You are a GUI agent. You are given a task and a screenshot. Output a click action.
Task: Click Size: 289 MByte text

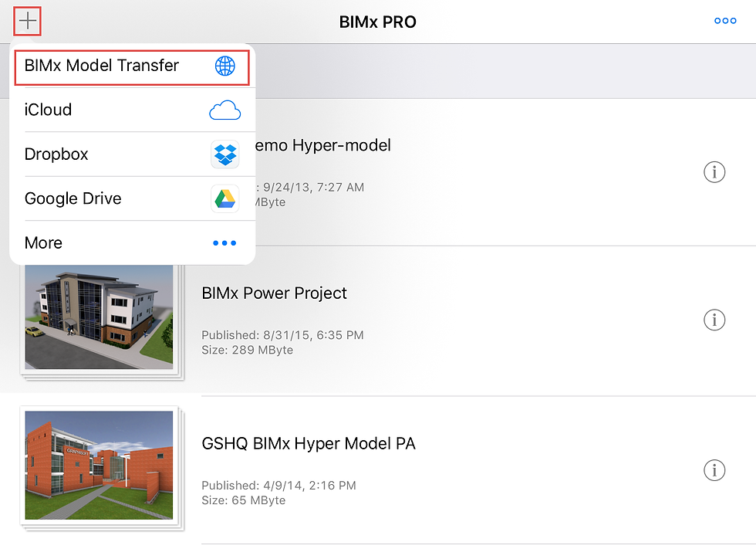tap(248, 350)
